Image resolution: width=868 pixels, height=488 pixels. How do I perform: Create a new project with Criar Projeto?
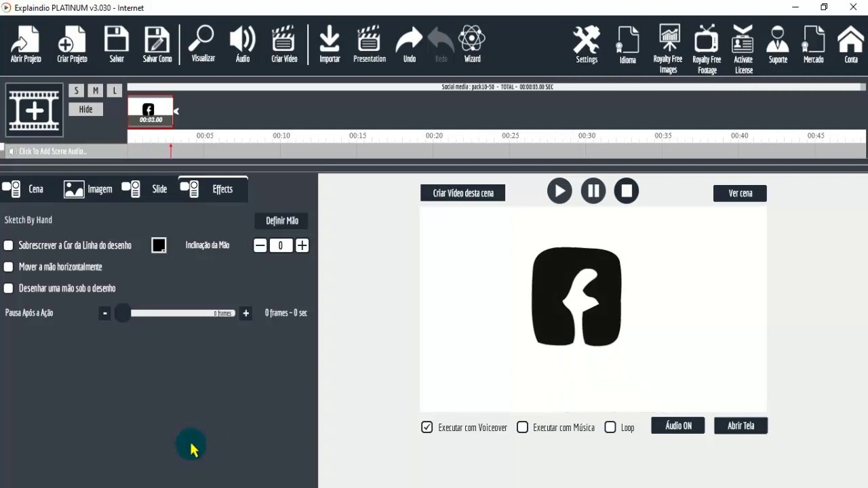tap(72, 45)
